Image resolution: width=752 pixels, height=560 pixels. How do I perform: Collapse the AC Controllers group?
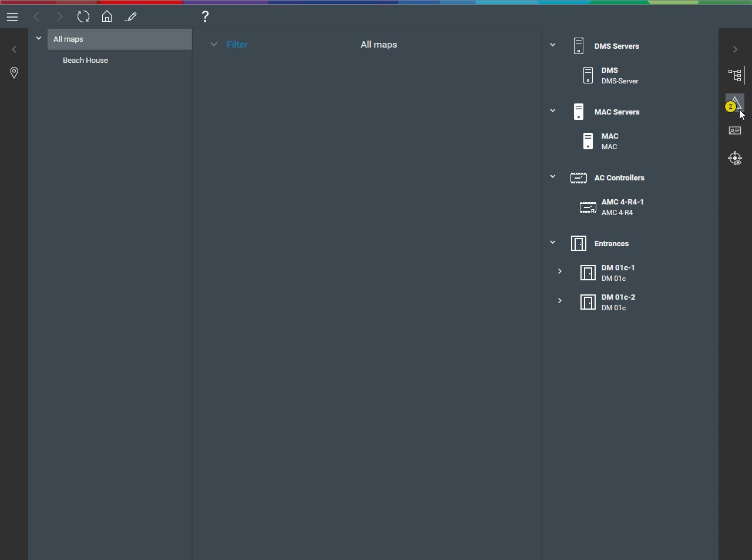click(553, 176)
